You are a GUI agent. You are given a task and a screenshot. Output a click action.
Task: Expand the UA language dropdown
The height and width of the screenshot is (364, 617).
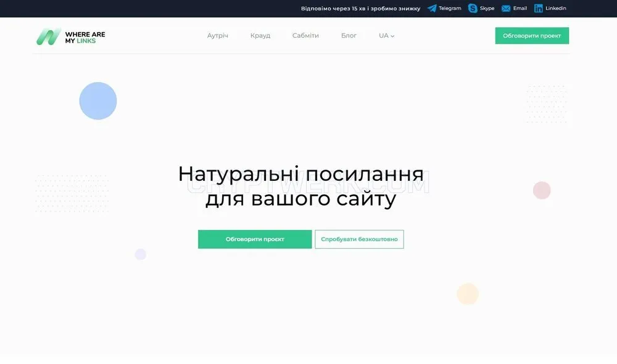(x=386, y=35)
